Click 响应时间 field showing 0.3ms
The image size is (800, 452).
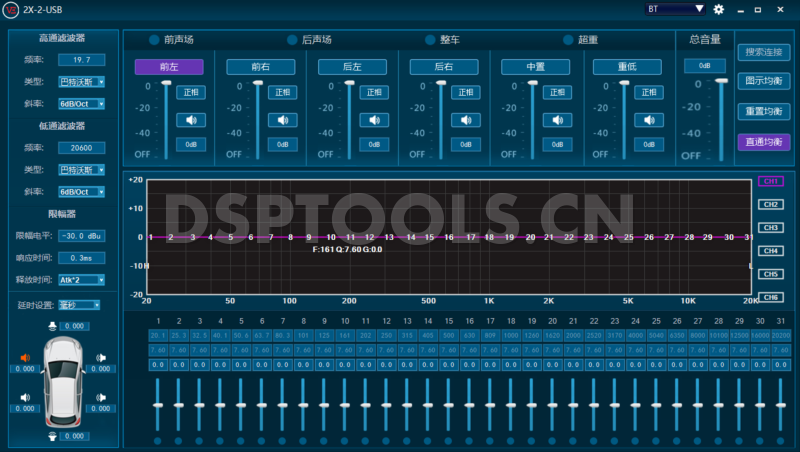point(82,258)
